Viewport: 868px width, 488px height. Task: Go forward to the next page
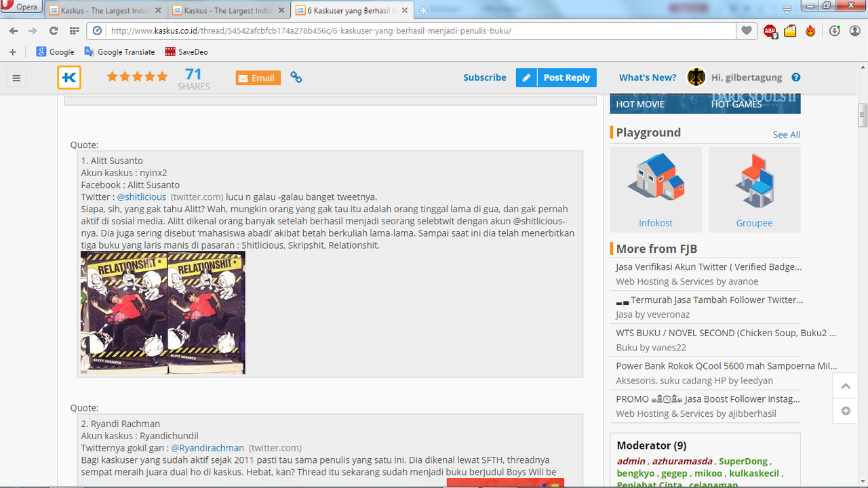[x=33, y=31]
